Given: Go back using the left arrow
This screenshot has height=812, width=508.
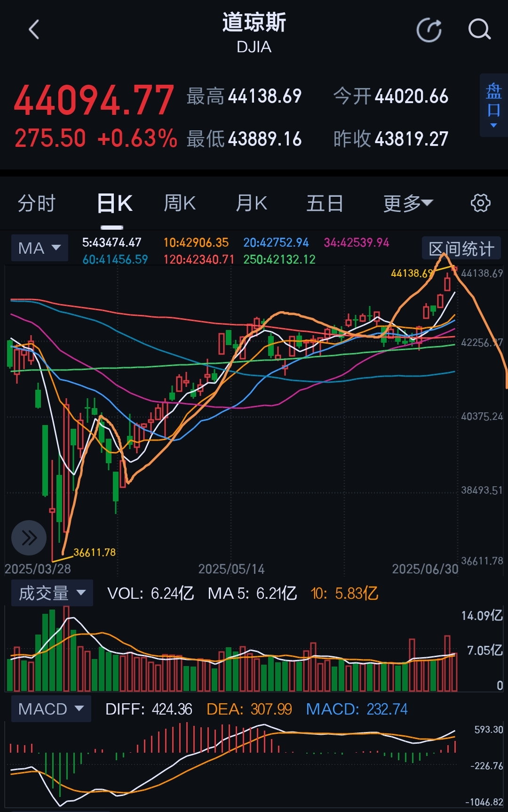Looking at the screenshot, I should coord(34,30).
